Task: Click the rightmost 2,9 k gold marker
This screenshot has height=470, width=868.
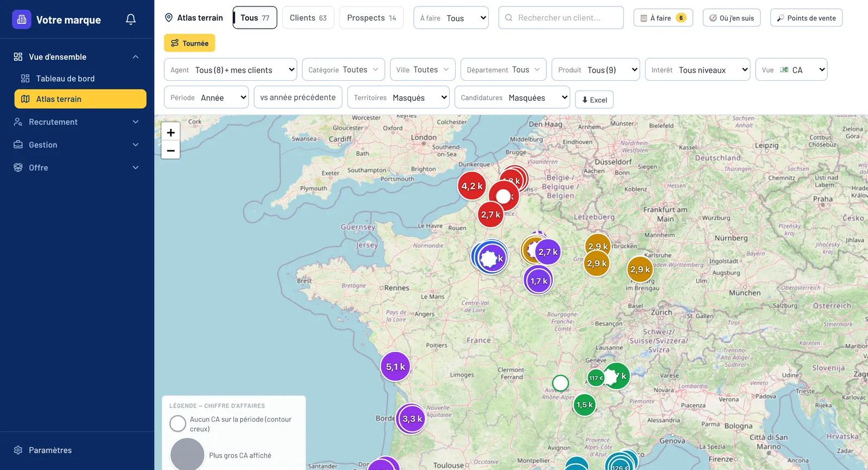Action: tap(640, 269)
